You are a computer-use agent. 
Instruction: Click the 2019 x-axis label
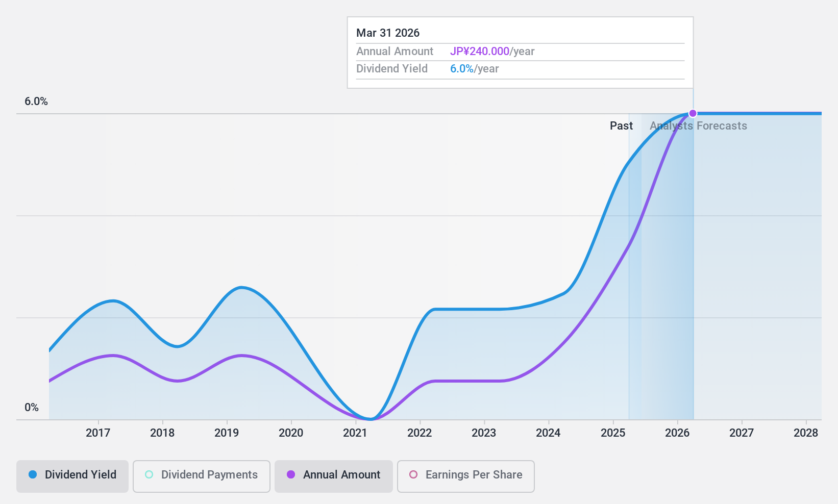pos(227,433)
